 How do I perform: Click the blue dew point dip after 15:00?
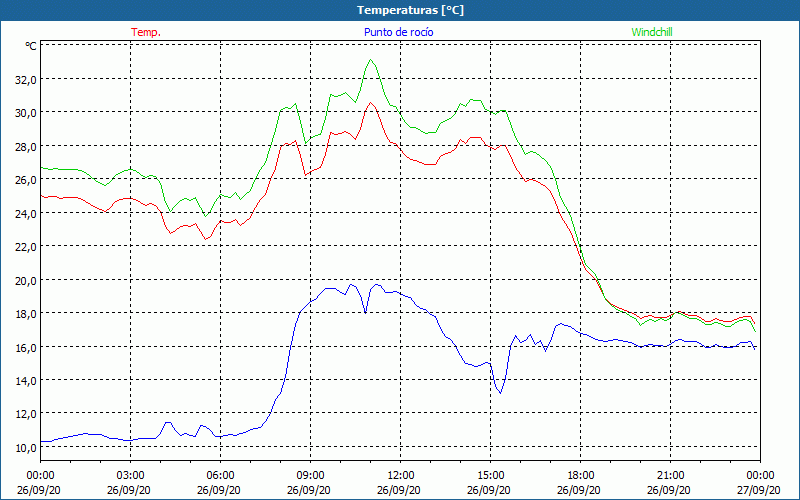500,392
